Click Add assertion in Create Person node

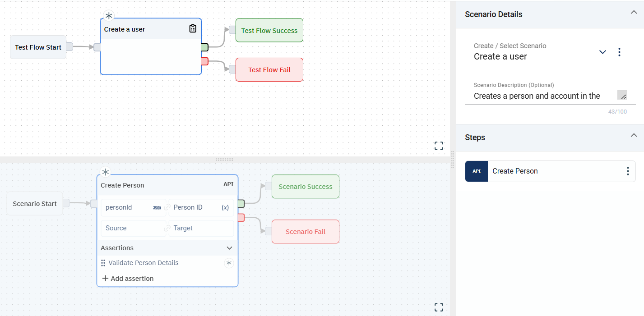click(x=128, y=279)
